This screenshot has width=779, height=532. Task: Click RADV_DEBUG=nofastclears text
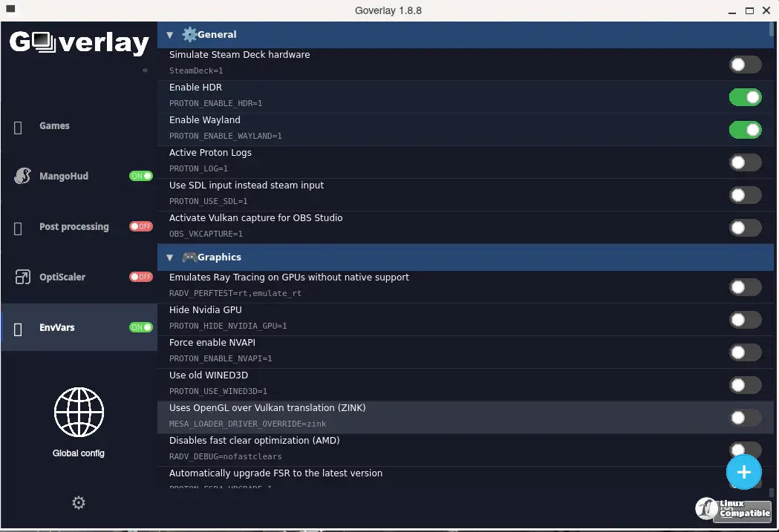click(x=226, y=456)
